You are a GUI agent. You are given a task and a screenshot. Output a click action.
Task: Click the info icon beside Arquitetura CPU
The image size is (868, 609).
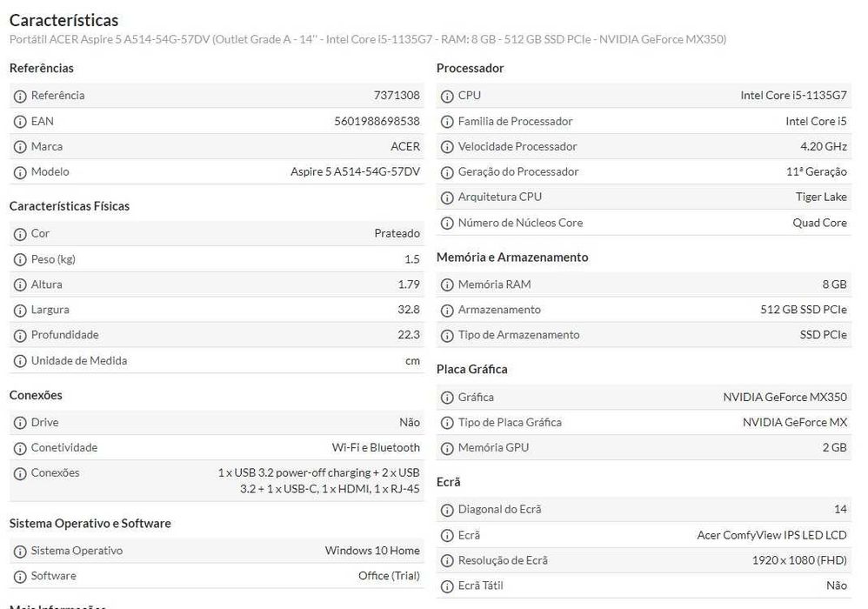point(447,197)
